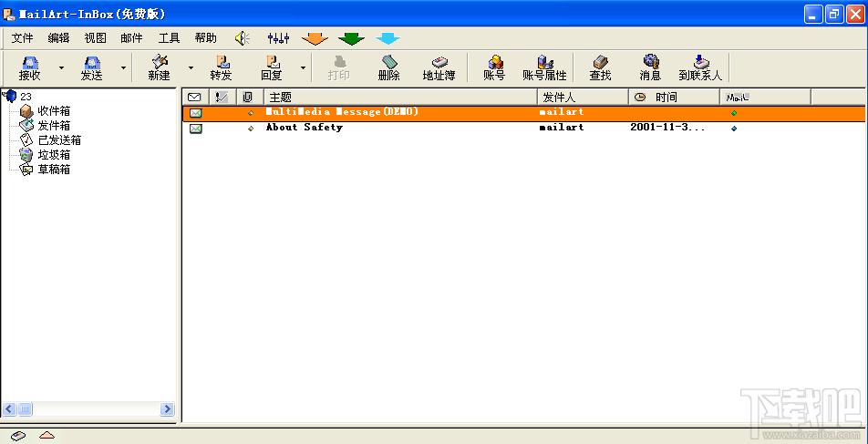Select the 草稿箱 drafts folder
This screenshot has height=444, width=868.
pyautogui.click(x=54, y=170)
